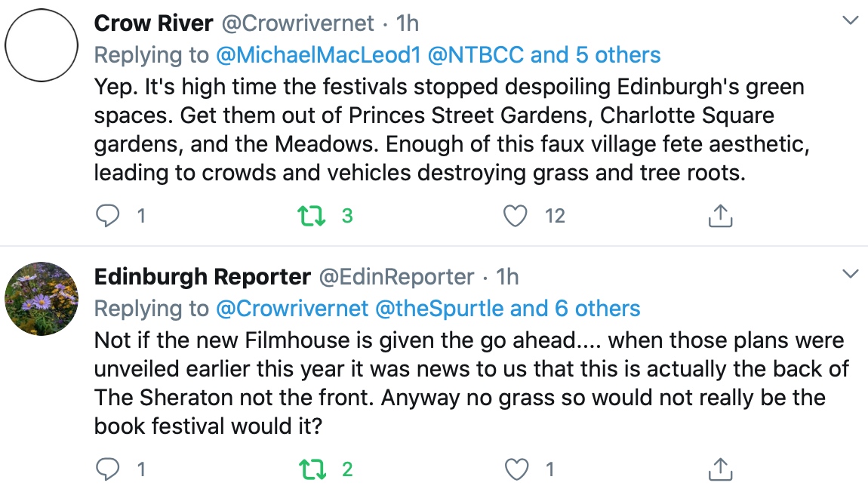868x489 pixels.
Task: Reply to Crow River's tweet
Action: click(108, 217)
